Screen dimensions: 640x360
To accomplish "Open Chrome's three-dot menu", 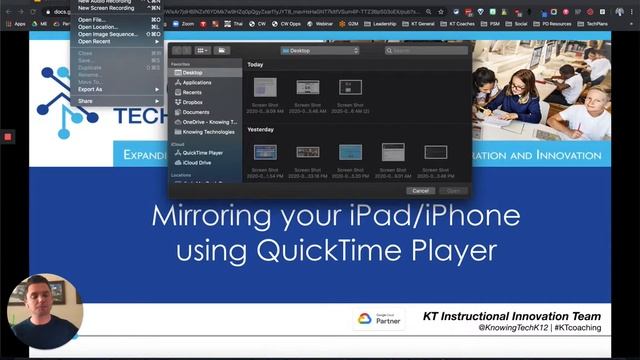I will [632, 12].
